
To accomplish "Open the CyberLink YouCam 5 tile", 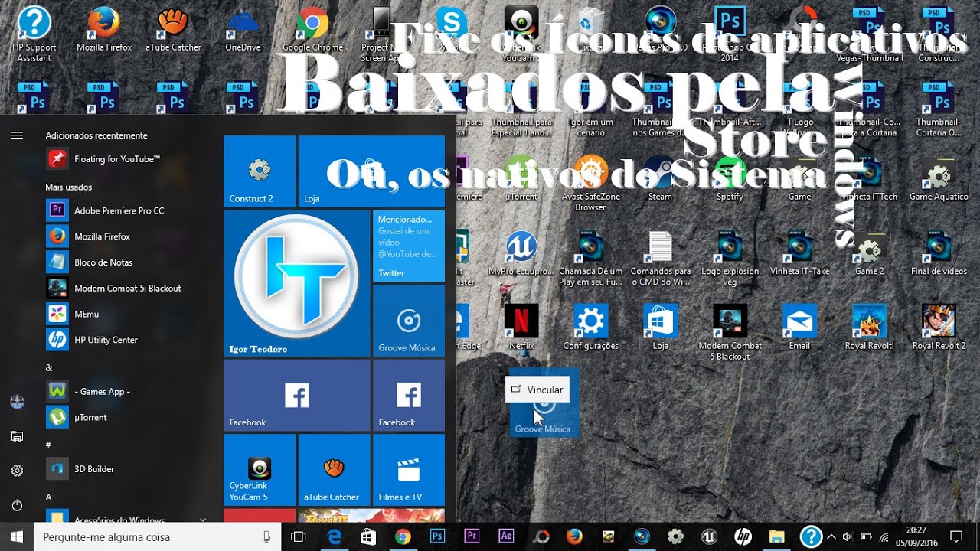I will 260,470.
